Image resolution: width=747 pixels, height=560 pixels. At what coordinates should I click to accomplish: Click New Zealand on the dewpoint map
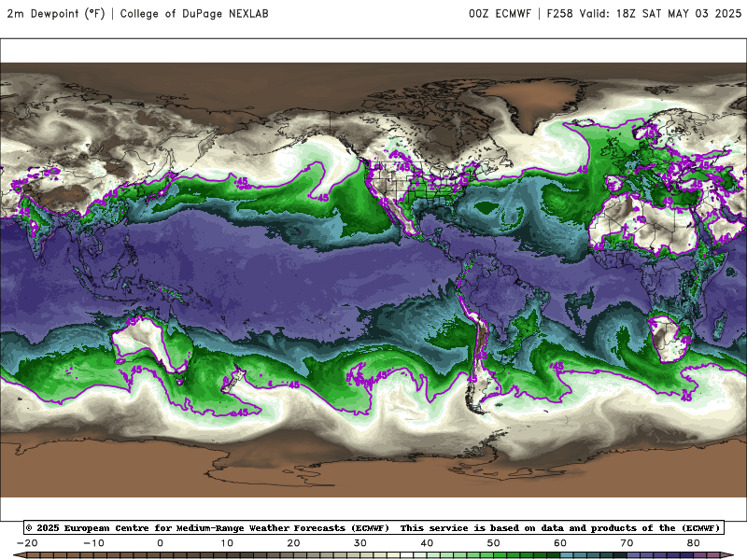pos(233,380)
